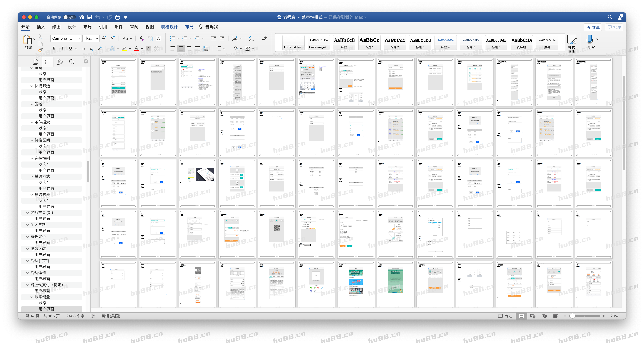The image size is (644, 343).
Task: Decrease paragraph indent
Action: click(x=213, y=38)
